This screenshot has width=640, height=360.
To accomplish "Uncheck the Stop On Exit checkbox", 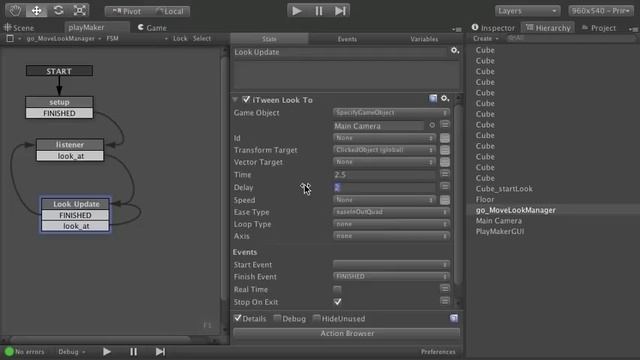I will [x=337, y=302].
